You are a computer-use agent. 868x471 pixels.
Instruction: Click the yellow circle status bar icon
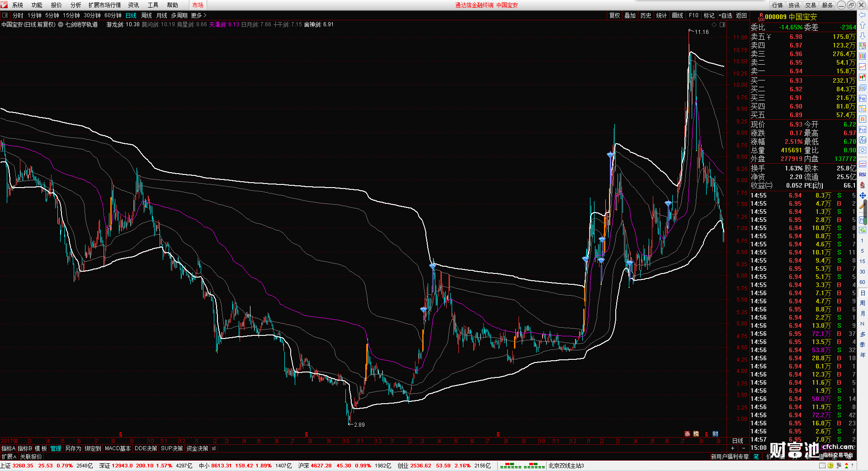click(x=830, y=466)
